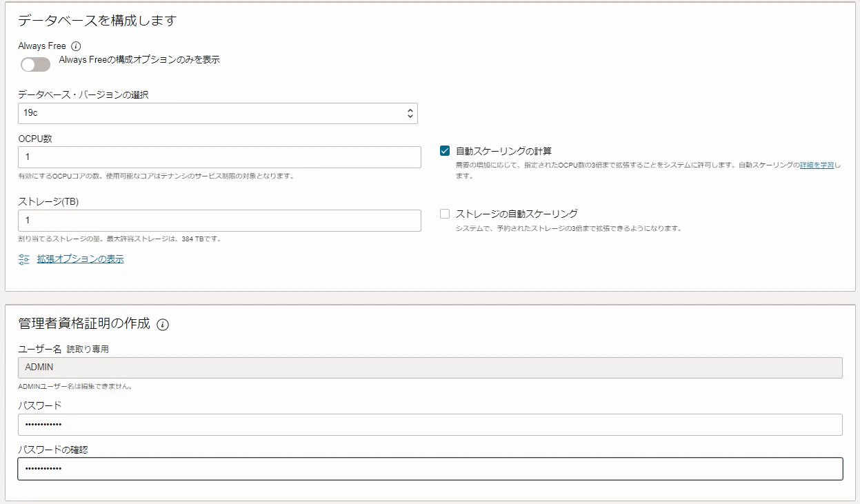Viewport: 860px width, 504px height.
Task: Follow the 詳細を学習 link
Action: point(817,165)
